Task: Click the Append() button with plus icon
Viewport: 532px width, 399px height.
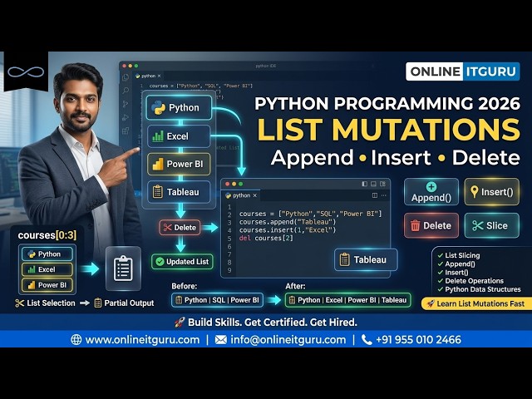Action: 431,192
